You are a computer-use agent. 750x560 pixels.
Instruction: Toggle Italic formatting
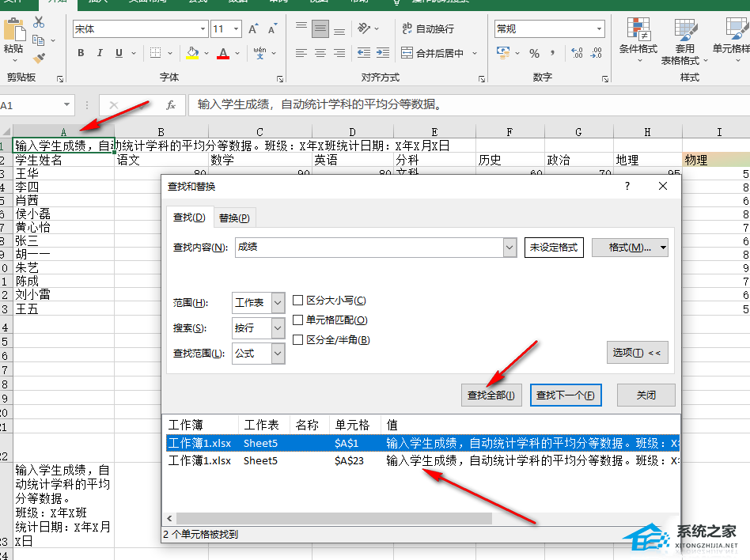click(x=100, y=53)
